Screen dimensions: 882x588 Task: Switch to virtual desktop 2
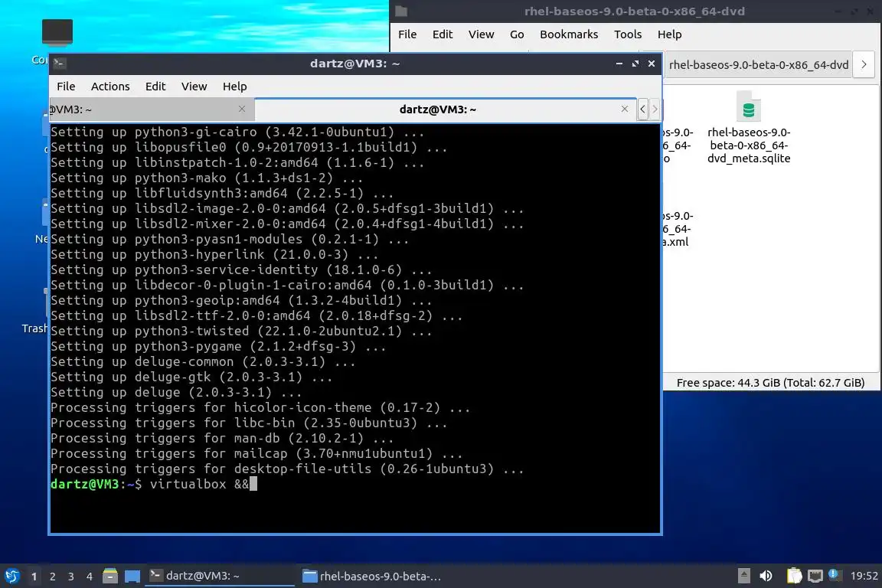(x=53, y=577)
